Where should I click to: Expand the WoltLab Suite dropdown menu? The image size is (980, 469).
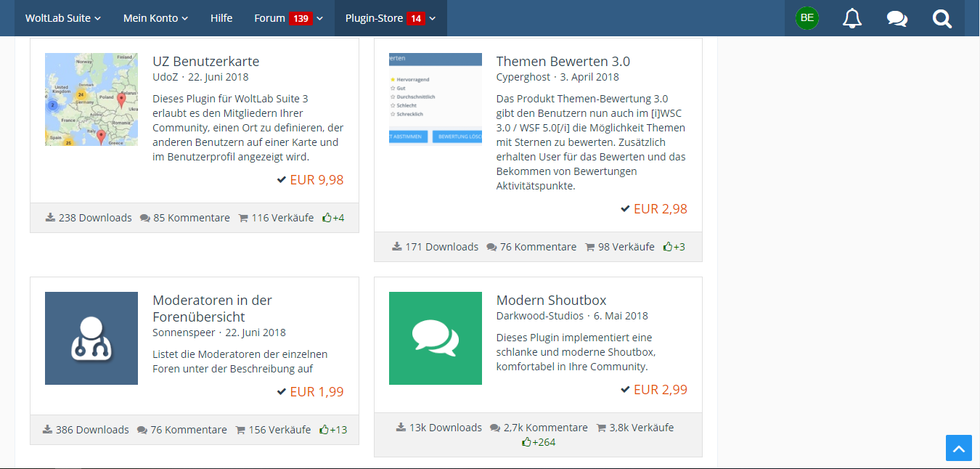point(63,18)
